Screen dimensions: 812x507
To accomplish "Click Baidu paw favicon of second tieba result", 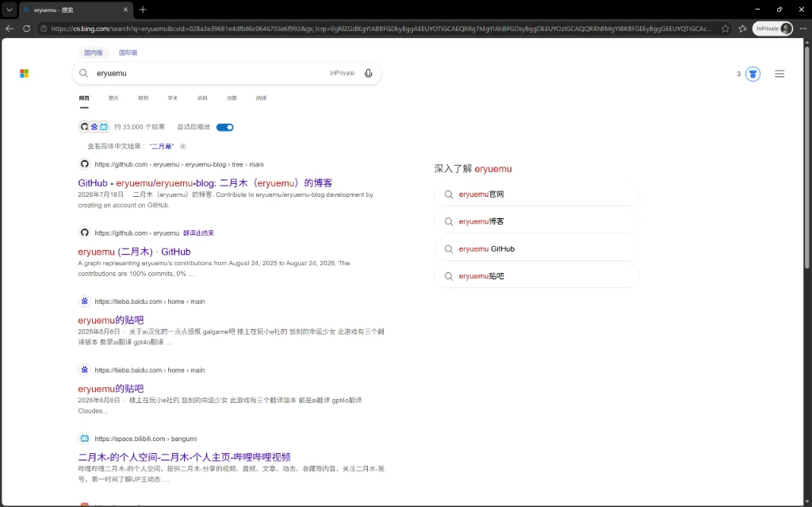I will click(84, 370).
